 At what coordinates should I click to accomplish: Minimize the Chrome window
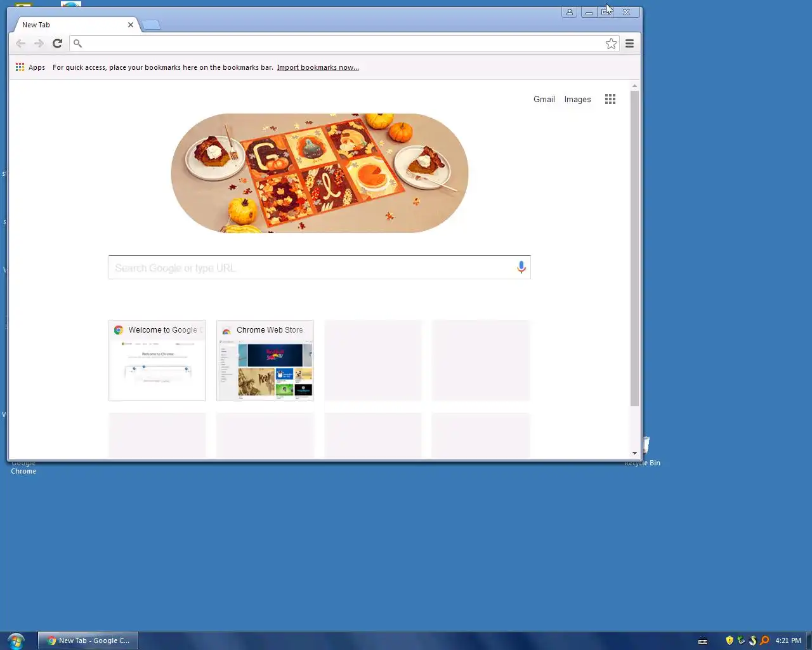589,12
